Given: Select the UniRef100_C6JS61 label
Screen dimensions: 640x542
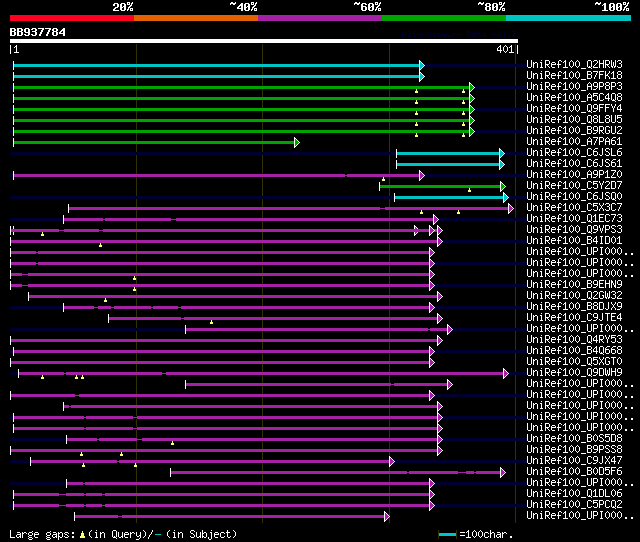Looking at the screenshot, I should pyautogui.click(x=574, y=164).
